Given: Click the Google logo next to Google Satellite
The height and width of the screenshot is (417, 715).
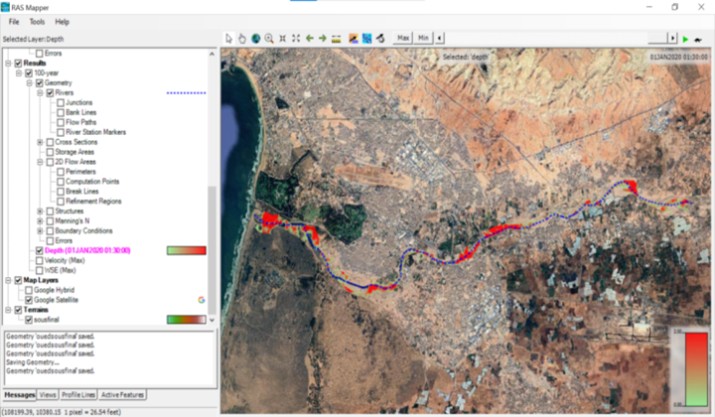Looking at the screenshot, I should pyautogui.click(x=201, y=300).
